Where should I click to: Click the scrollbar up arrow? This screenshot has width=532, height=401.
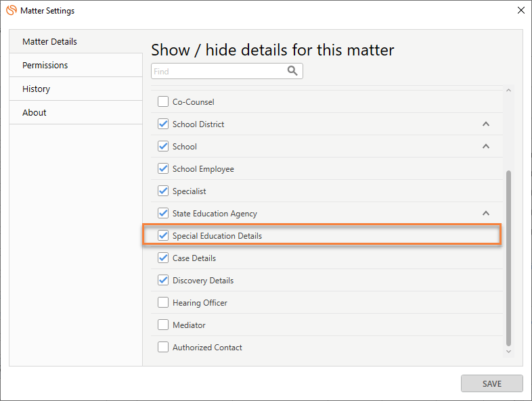tap(508, 90)
